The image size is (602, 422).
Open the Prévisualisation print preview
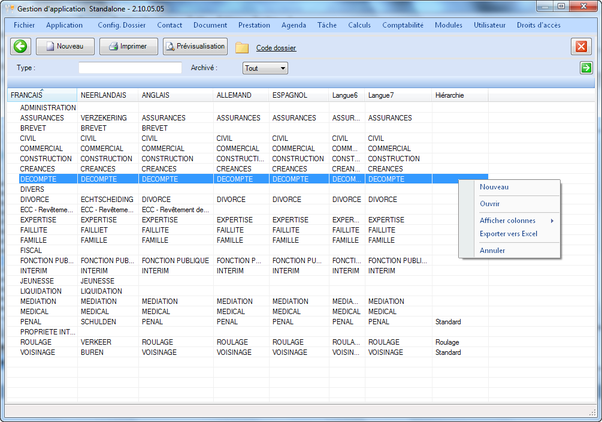(195, 46)
